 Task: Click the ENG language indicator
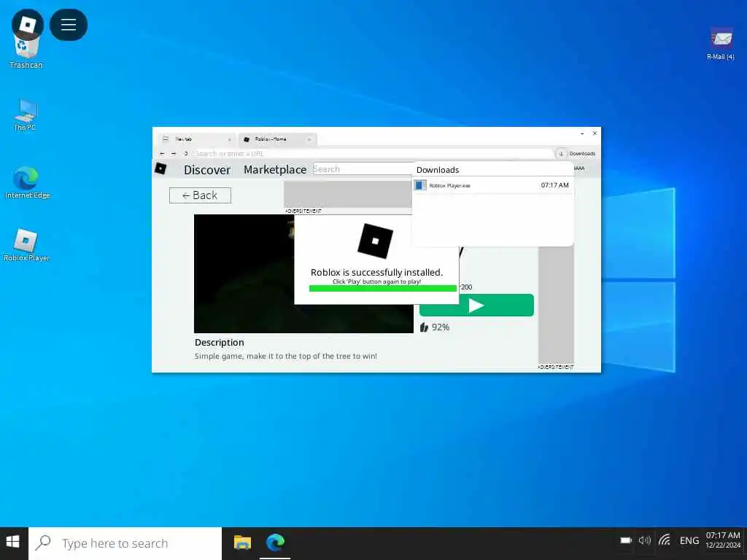[689, 540]
